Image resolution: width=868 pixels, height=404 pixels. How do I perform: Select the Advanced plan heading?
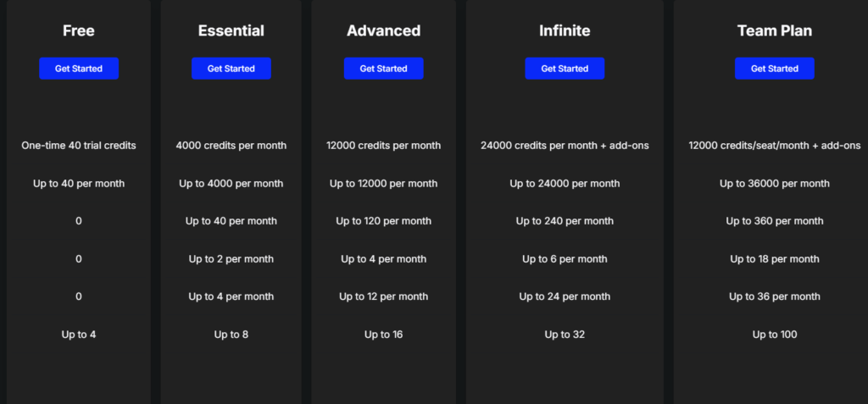click(x=384, y=31)
